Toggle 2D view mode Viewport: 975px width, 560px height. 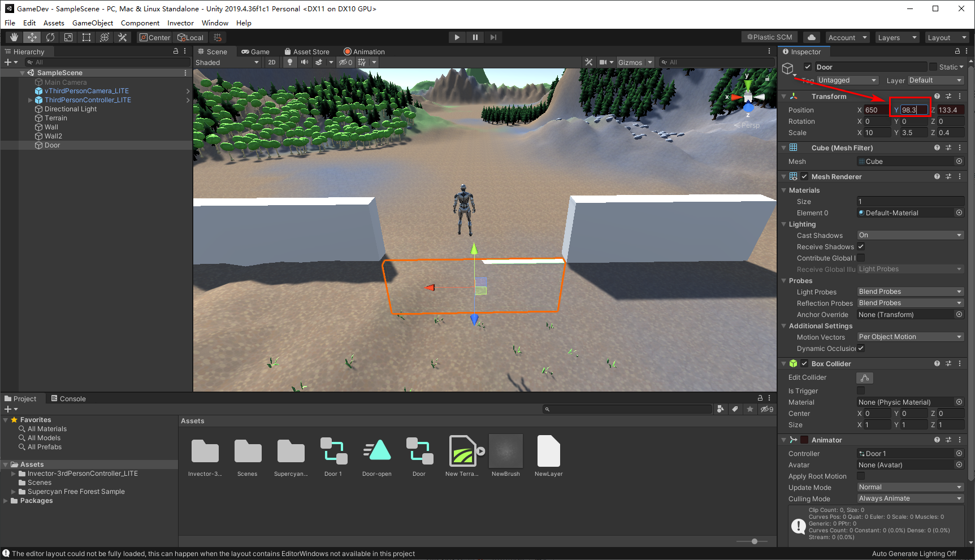[x=272, y=62]
